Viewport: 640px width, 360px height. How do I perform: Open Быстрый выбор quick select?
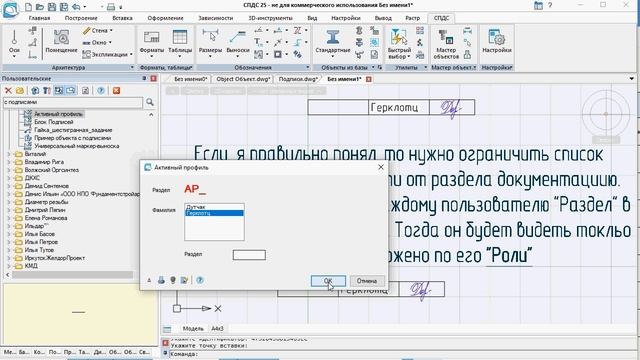point(399,44)
